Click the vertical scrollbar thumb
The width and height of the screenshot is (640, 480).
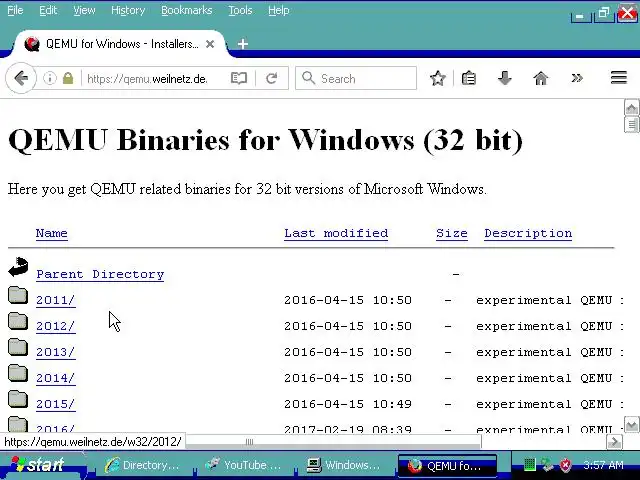631,124
